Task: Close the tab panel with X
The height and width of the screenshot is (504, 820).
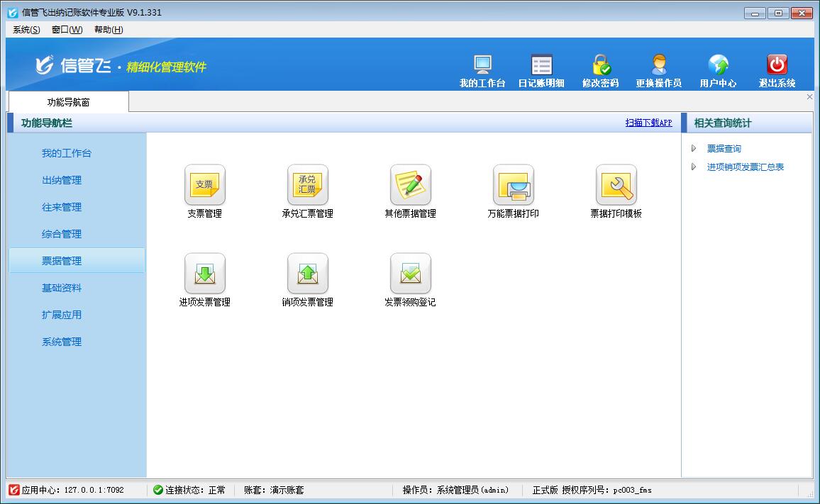Action: [809, 97]
